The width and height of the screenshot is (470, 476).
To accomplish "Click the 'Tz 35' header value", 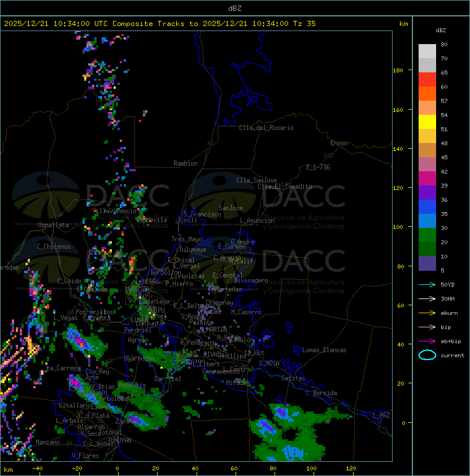I will coord(304,24).
